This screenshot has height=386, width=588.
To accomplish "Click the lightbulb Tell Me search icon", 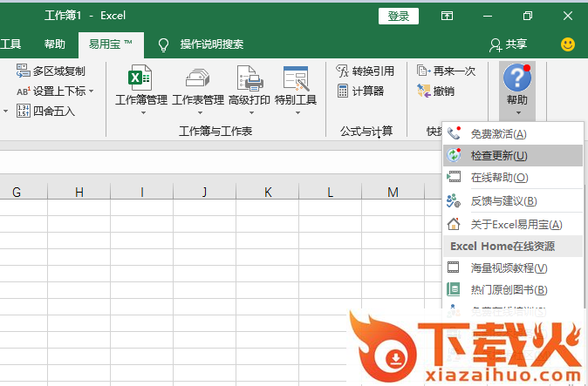I will pos(163,45).
